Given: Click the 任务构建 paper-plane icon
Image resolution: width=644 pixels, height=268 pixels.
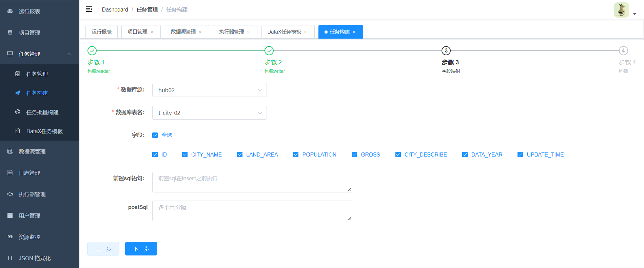Looking at the screenshot, I should pyautogui.click(x=18, y=93).
